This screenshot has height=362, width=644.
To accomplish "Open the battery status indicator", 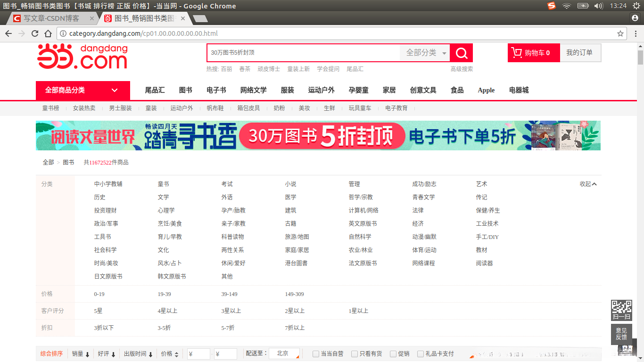I will coord(583,6).
